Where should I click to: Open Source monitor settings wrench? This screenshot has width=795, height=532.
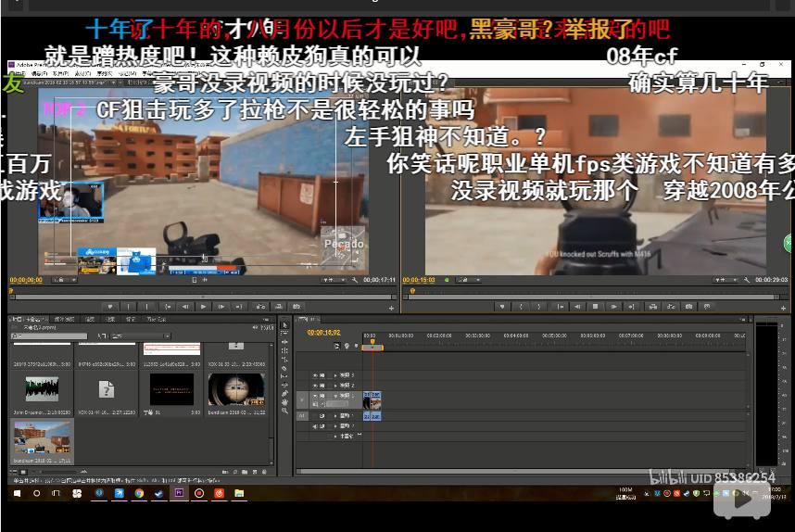point(354,280)
